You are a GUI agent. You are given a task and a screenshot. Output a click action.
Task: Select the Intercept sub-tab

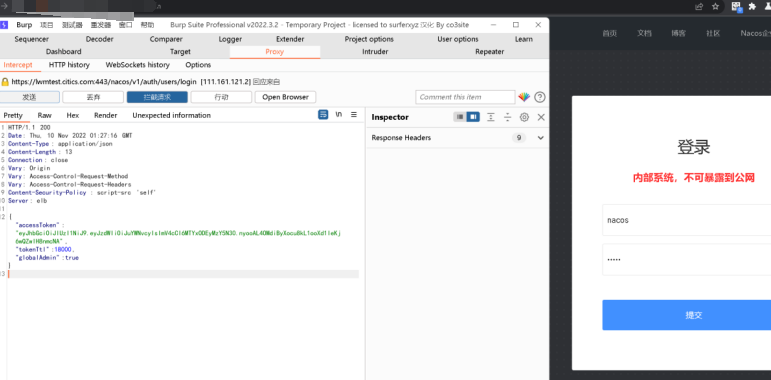click(x=18, y=65)
